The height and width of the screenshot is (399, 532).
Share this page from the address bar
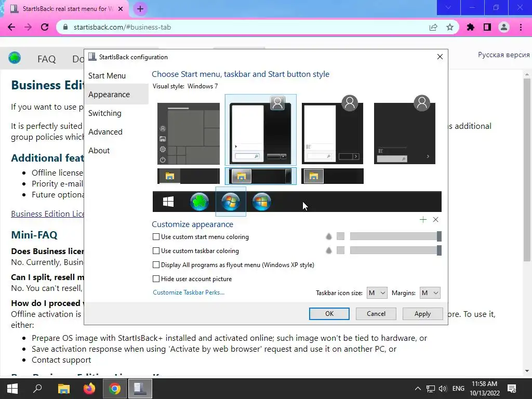433,27
